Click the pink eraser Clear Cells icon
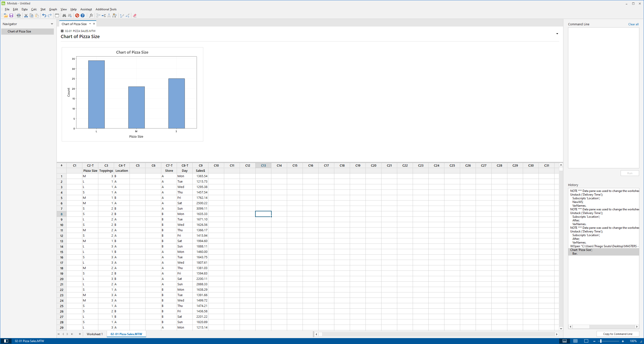This screenshot has width=644, height=344. click(x=135, y=15)
